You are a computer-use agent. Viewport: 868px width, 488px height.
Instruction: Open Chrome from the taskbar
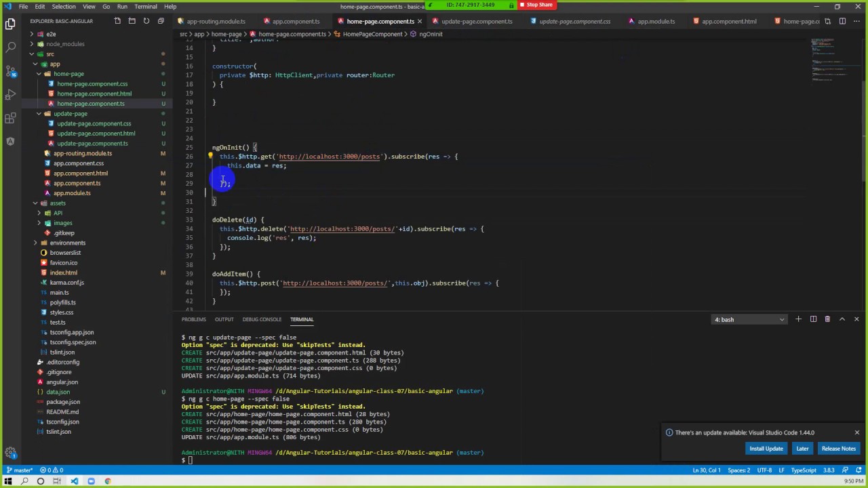107,481
